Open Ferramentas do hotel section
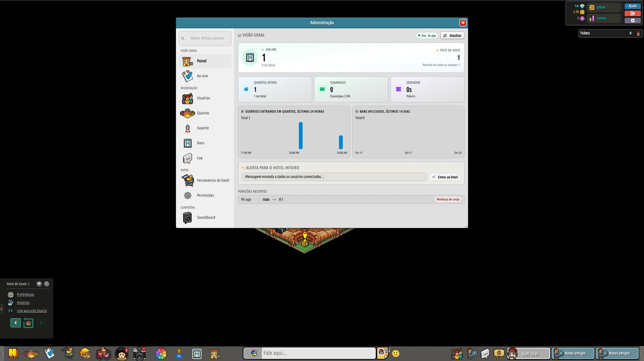 [x=205, y=180]
